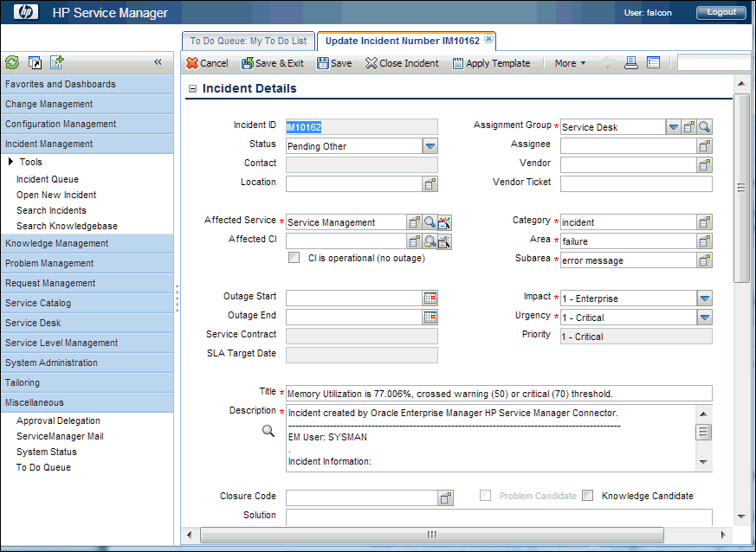Open the Area fill lookup icon
756x552 pixels.
(x=704, y=241)
